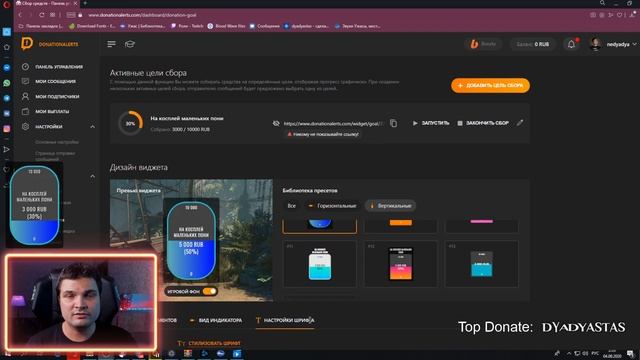Image resolution: width=640 pixels, height=360 pixels.
Task: Choose the pink-orange gradient vertical preset
Action: (x=400, y=264)
